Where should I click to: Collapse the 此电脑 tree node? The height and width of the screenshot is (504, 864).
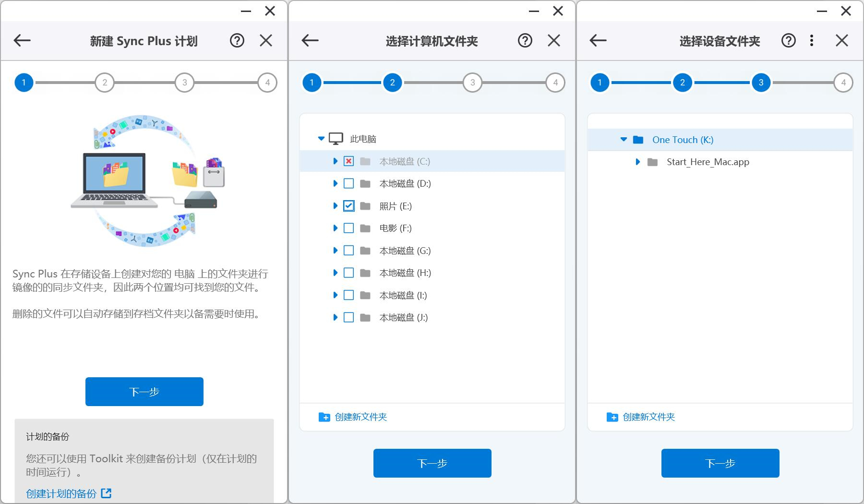click(320, 138)
